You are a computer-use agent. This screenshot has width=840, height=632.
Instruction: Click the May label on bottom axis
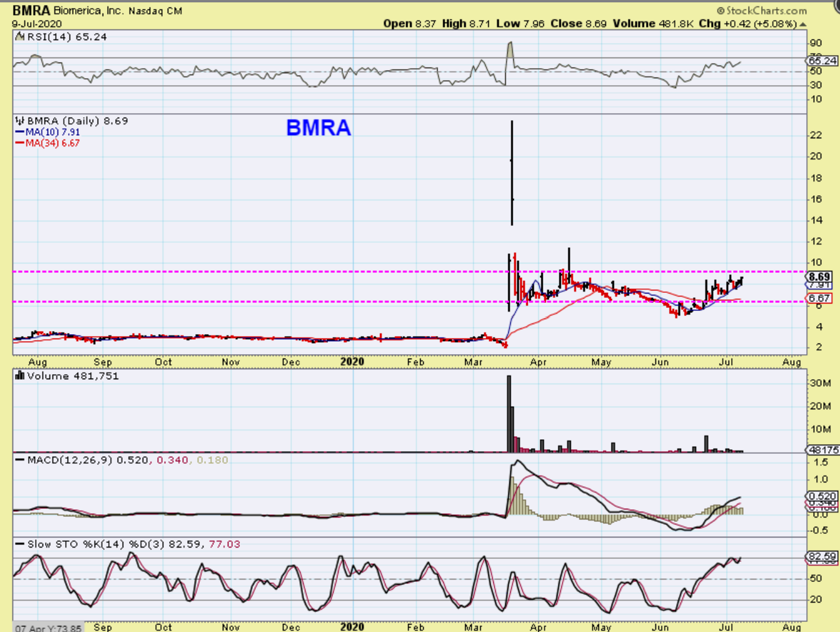pyautogui.click(x=601, y=626)
